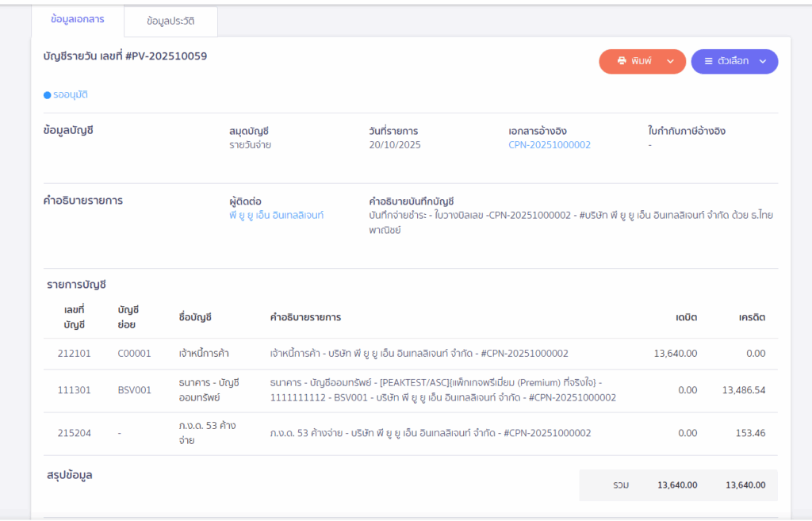Click the รออนุมัติ status label
812x521 pixels.
71,95
